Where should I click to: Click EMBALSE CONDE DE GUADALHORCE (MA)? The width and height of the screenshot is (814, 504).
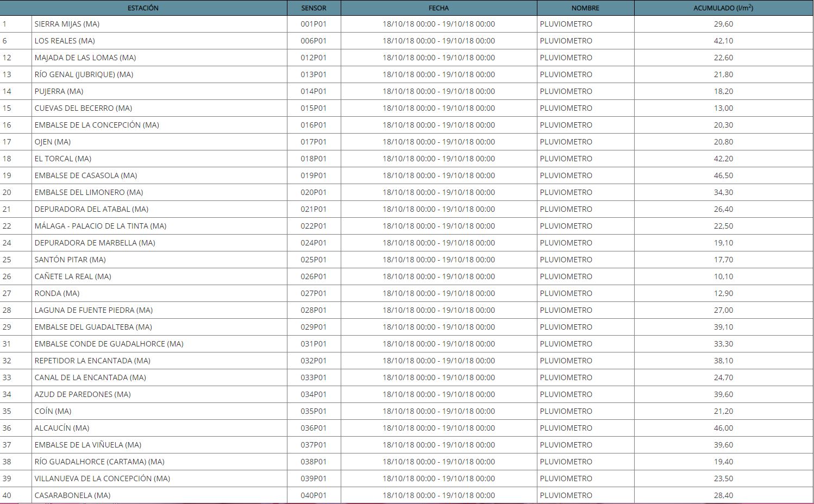(x=109, y=344)
